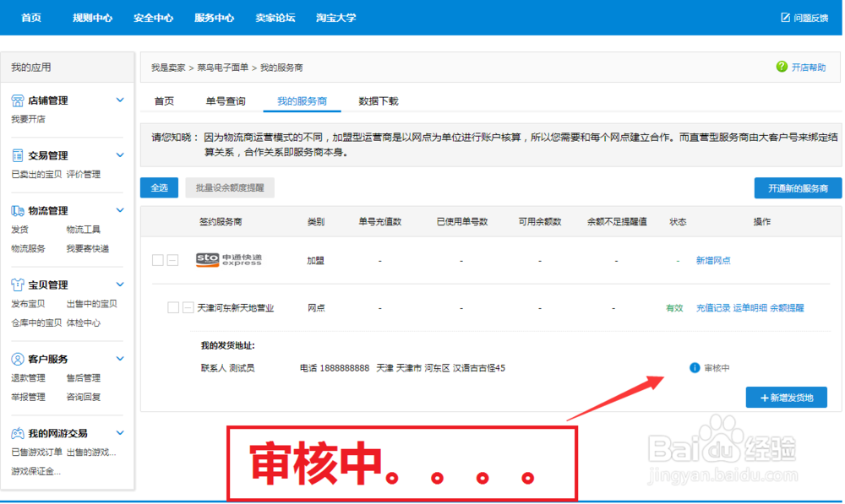Open 售后管理 in the sidebar

(x=84, y=378)
